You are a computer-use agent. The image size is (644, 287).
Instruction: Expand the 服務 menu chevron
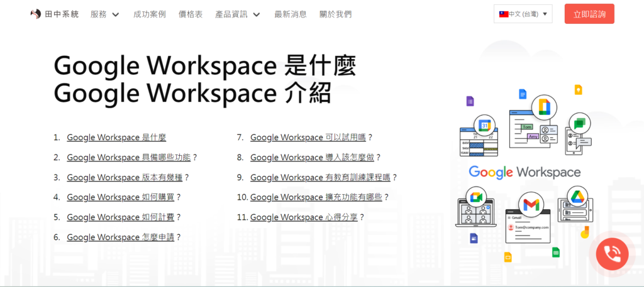coord(116,14)
